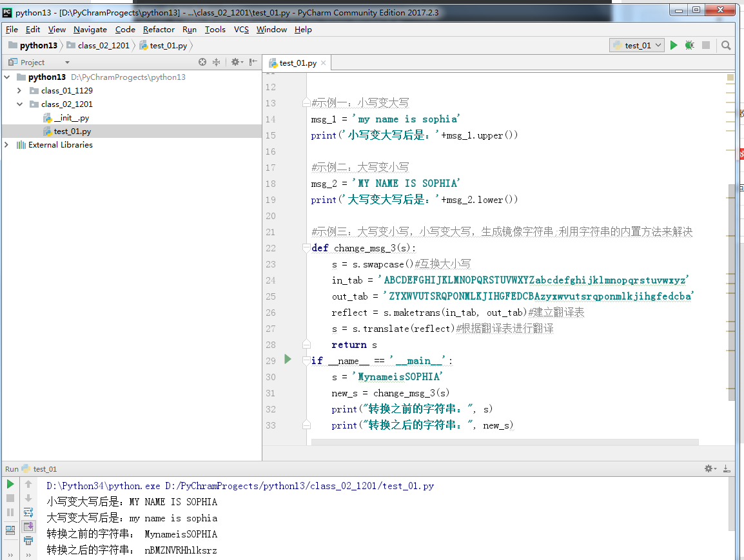Expand External Libraries node
Screen dimensions: 744x560
click(7, 145)
